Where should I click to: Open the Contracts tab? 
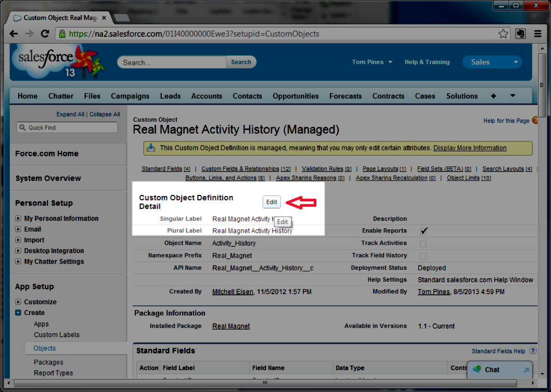pyautogui.click(x=388, y=96)
